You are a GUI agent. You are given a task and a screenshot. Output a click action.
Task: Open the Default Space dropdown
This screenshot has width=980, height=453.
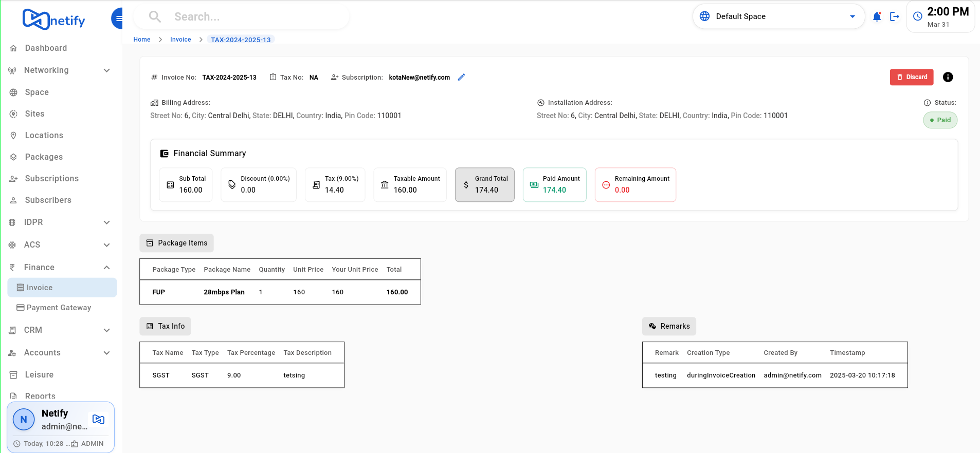point(778,16)
